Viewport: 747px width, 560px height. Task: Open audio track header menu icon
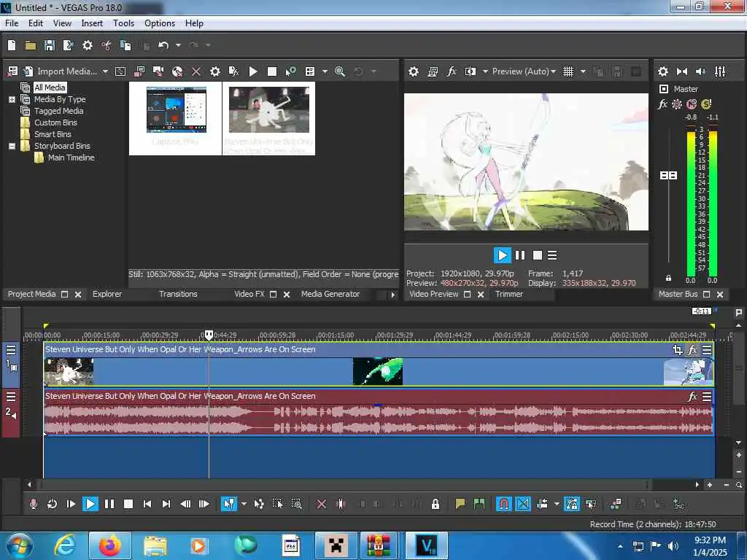click(11, 397)
